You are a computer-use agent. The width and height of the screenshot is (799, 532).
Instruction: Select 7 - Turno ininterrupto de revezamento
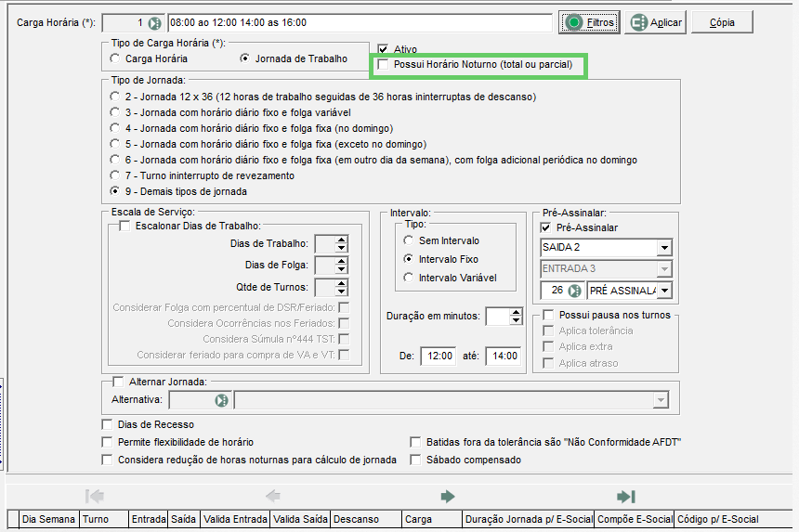click(x=115, y=175)
